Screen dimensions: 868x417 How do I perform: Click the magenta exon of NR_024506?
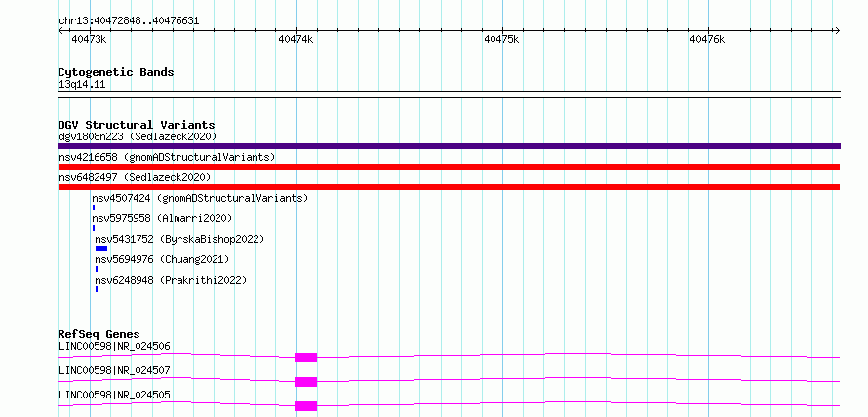pyautogui.click(x=305, y=358)
